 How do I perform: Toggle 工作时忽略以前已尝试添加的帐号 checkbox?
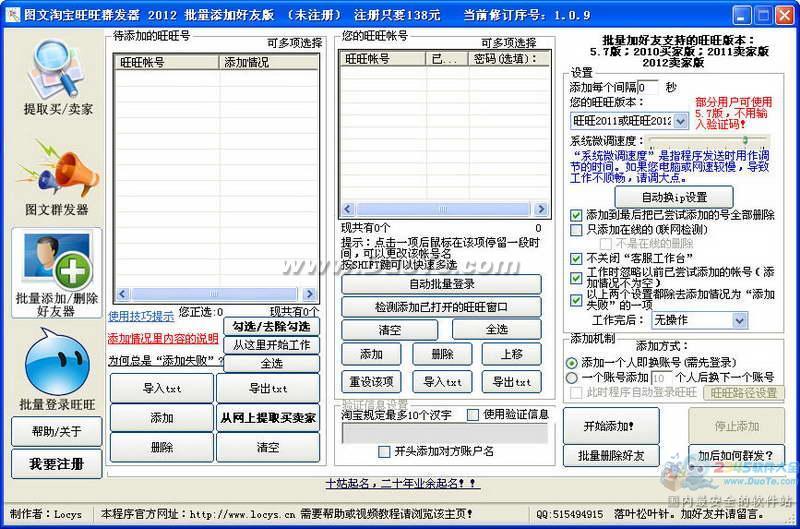[576, 278]
